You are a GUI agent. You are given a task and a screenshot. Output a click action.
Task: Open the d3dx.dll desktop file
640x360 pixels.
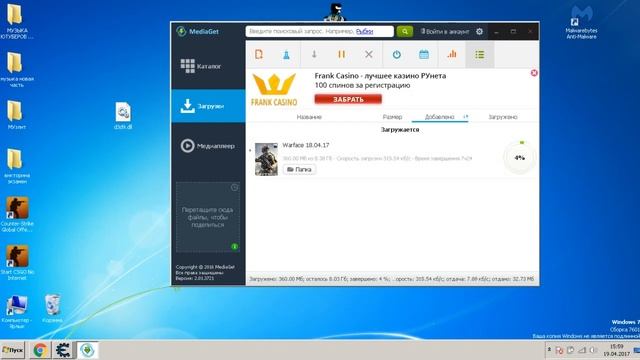tap(123, 116)
